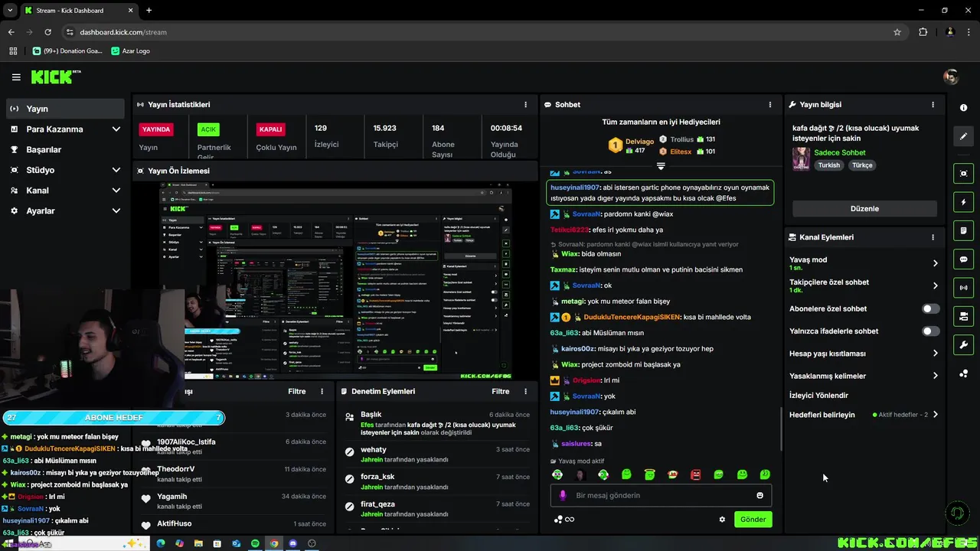Click the pencil edit icon in right rail
This screenshot has height=551, width=980.
pyautogui.click(x=963, y=136)
